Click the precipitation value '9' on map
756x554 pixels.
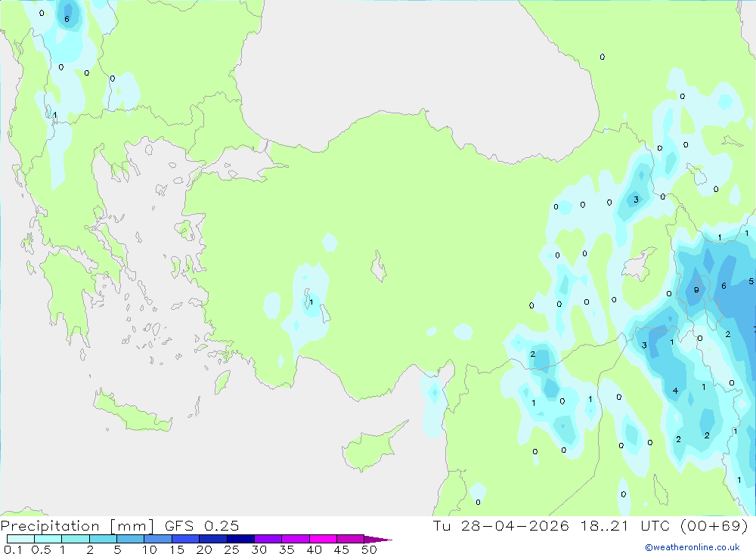click(696, 289)
